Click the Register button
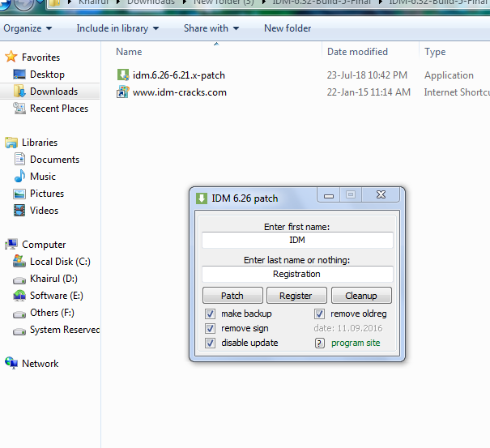Viewport: 490px width, 448px height. point(296,296)
